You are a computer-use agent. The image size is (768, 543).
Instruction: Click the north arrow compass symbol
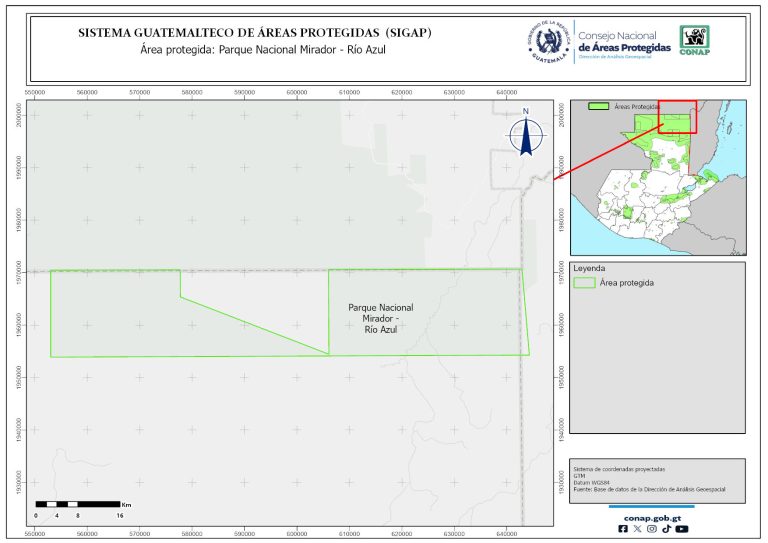pyautogui.click(x=525, y=135)
